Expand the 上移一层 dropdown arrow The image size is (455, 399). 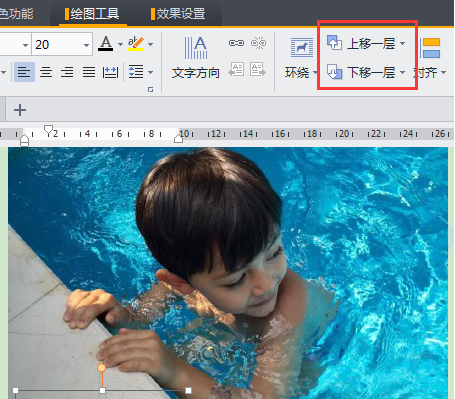click(402, 43)
